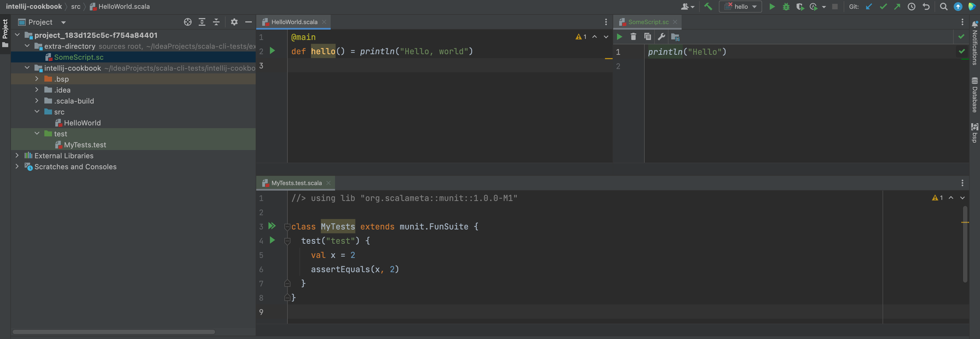Viewport: 980px width, 339px height.
Task: Open the user account icon menu
Action: 687,7
